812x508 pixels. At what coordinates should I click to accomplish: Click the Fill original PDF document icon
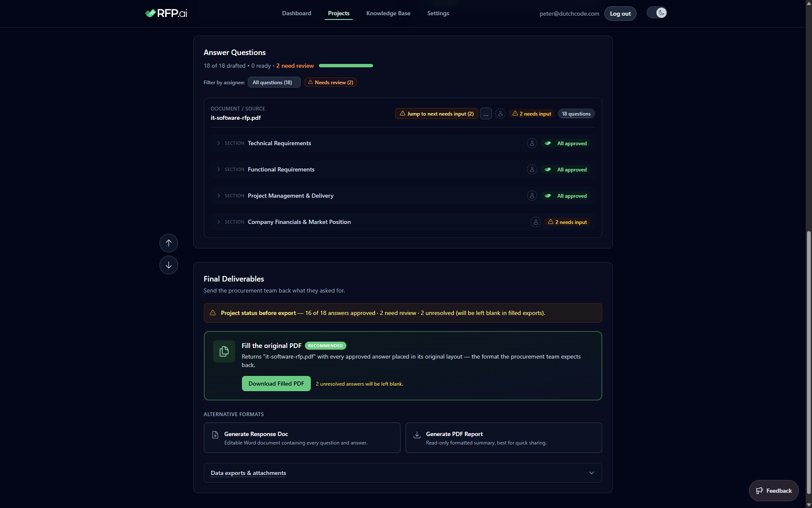(x=224, y=351)
